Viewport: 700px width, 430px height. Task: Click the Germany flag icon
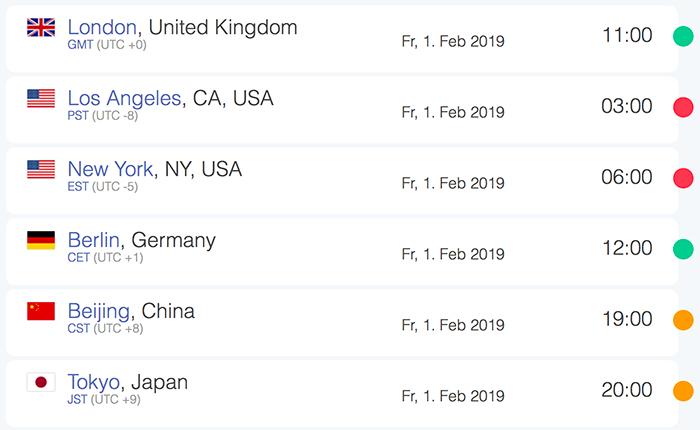[x=41, y=240]
